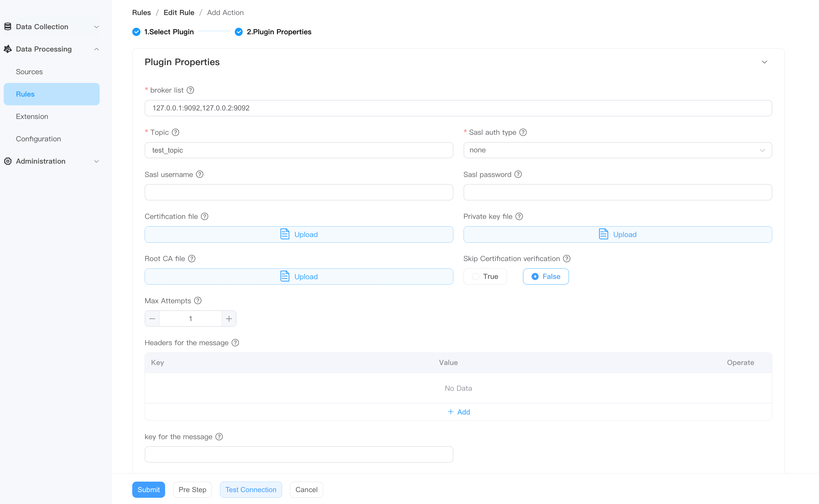
Task: Collapse the Plugin Properties panel
Action: (764, 62)
